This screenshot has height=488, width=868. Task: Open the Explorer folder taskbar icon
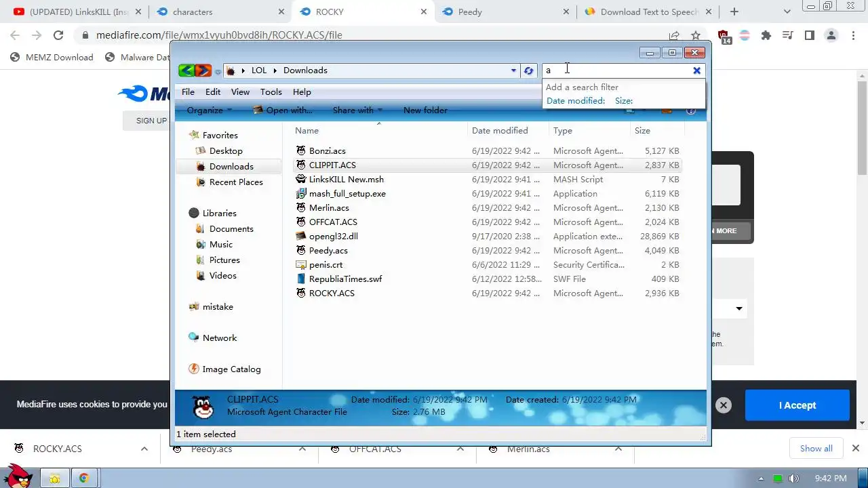[55, 478]
